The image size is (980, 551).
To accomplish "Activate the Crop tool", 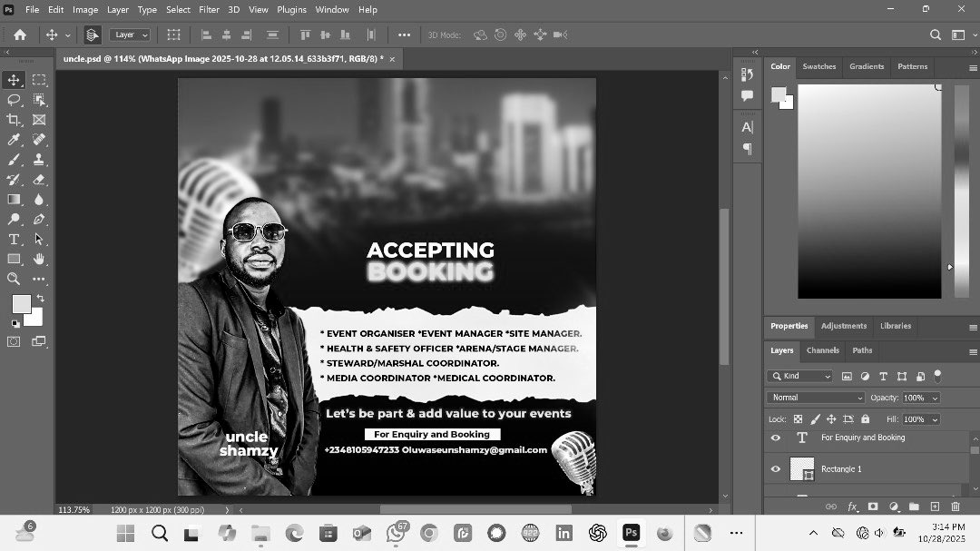I will pos(13,120).
